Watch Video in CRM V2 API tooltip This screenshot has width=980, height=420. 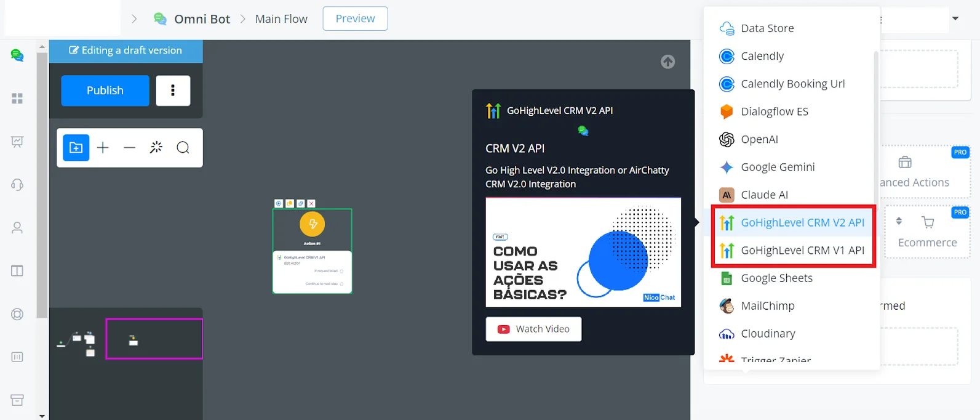coord(533,329)
